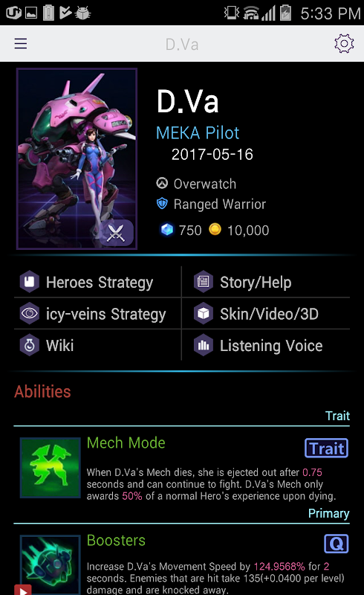
Task: Tap the Skin/Video/3D cube icon
Action: point(204,313)
